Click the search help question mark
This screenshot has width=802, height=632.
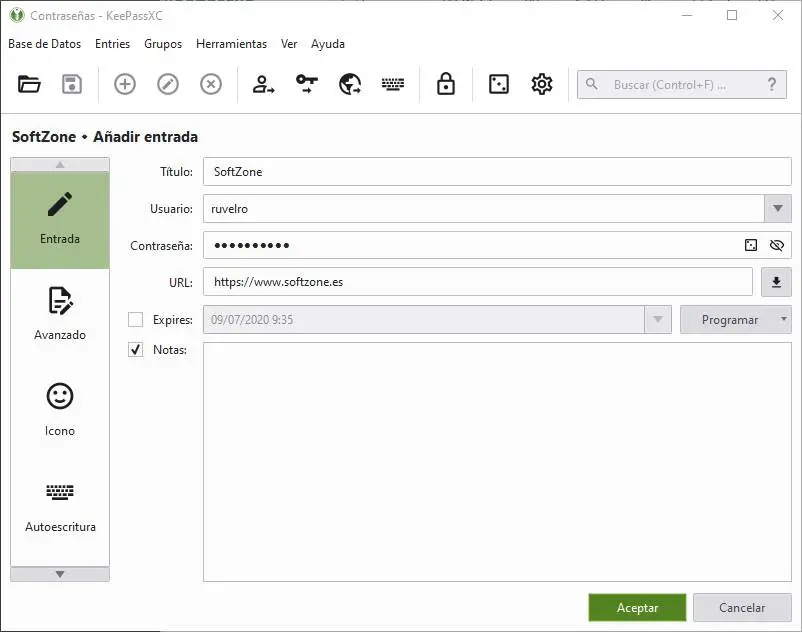pyautogui.click(x=772, y=84)
